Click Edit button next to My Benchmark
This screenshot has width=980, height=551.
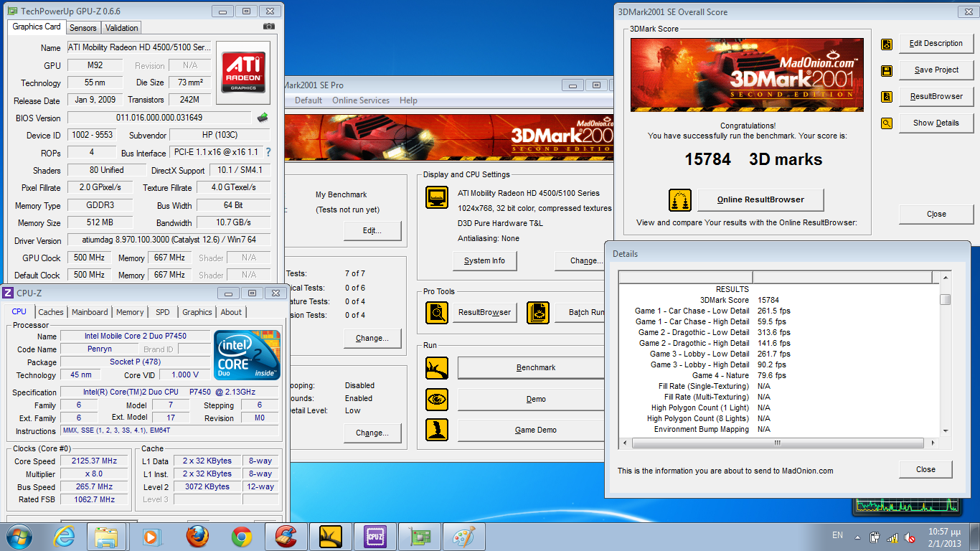point(372,230)
